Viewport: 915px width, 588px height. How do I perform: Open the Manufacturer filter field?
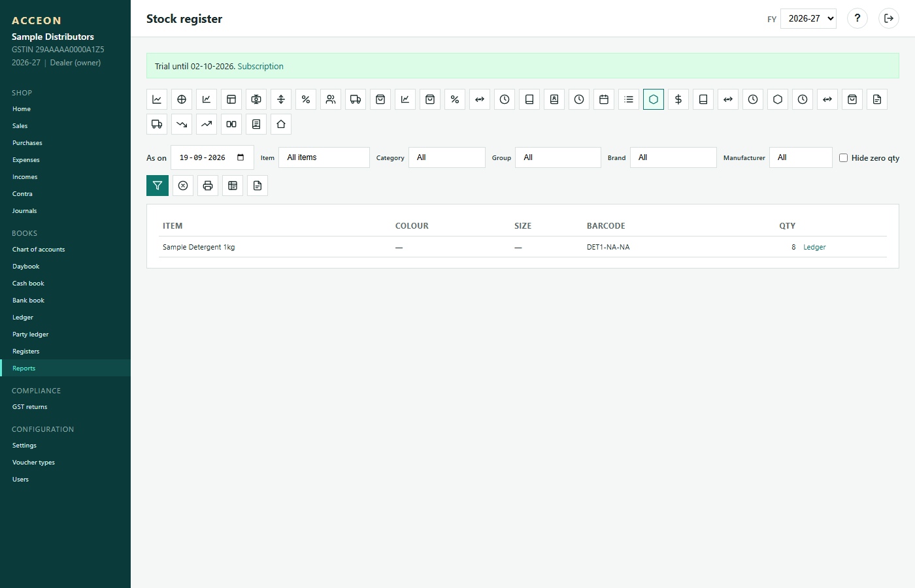point(801,157)
